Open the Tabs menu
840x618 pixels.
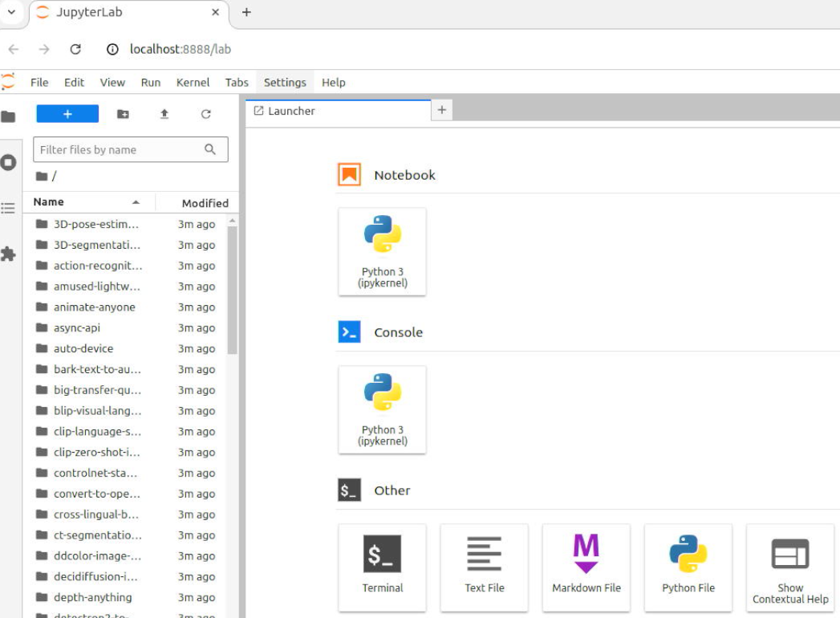tap(237, 82)
